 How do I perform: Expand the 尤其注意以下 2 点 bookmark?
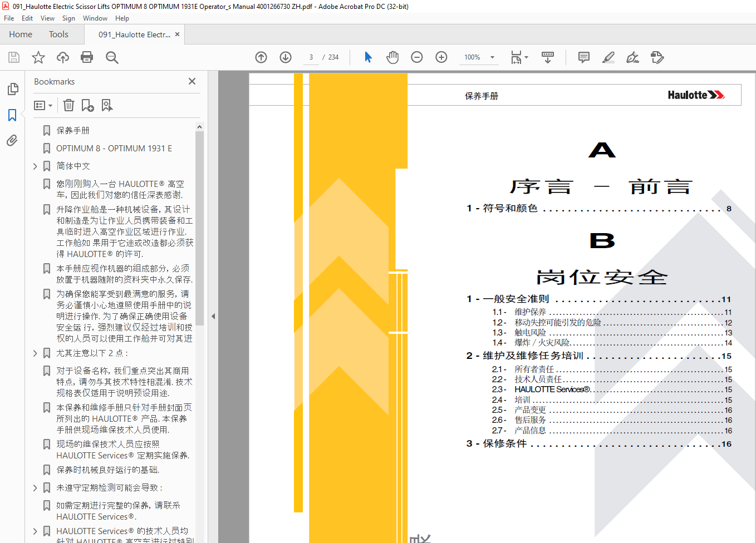[x=35, y=353]
